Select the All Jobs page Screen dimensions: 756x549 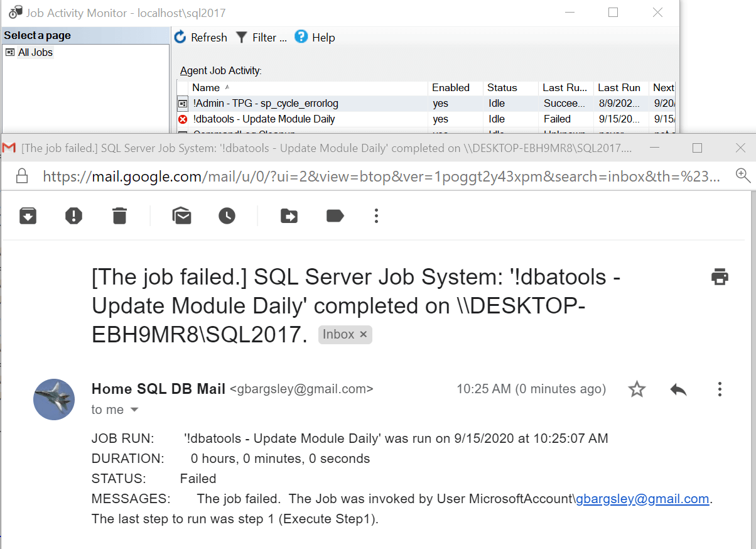35,53
